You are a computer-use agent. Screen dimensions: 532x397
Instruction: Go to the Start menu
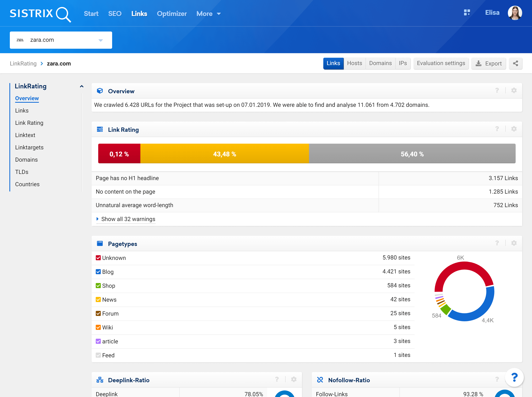click(x=91, y=14)
